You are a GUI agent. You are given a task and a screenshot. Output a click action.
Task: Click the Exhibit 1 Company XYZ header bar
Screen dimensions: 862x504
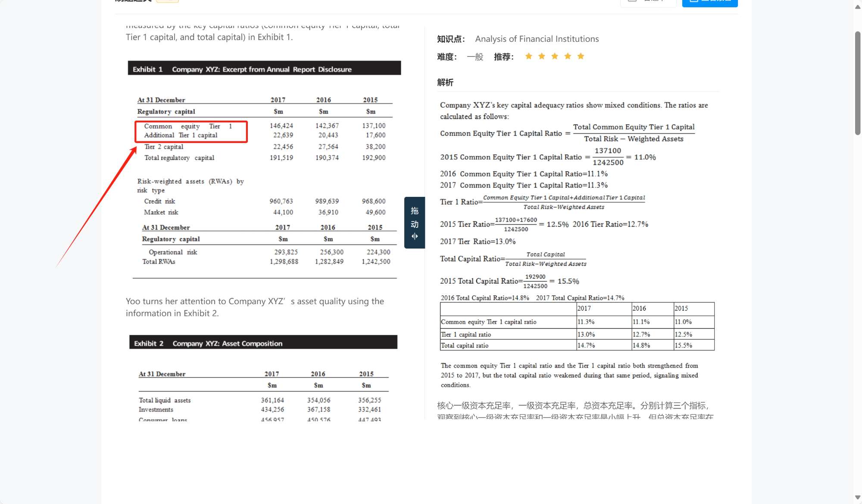[x=264, y=69]
